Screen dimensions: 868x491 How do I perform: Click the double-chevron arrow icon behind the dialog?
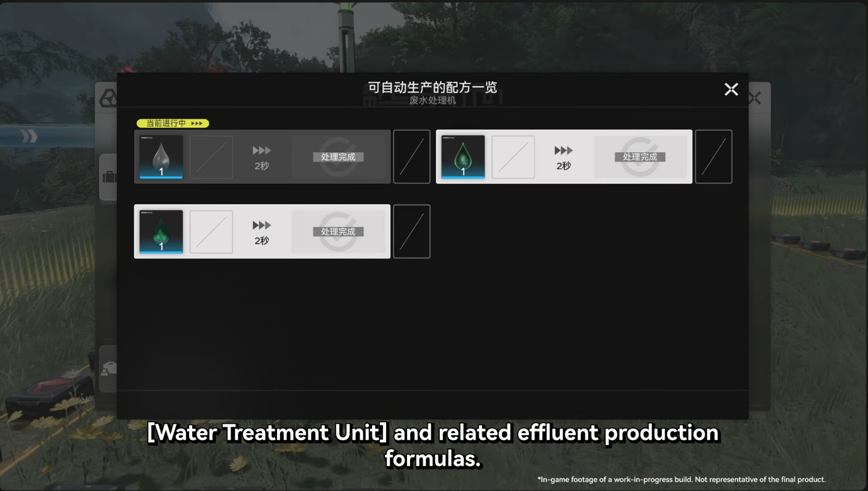pos(29,136)
